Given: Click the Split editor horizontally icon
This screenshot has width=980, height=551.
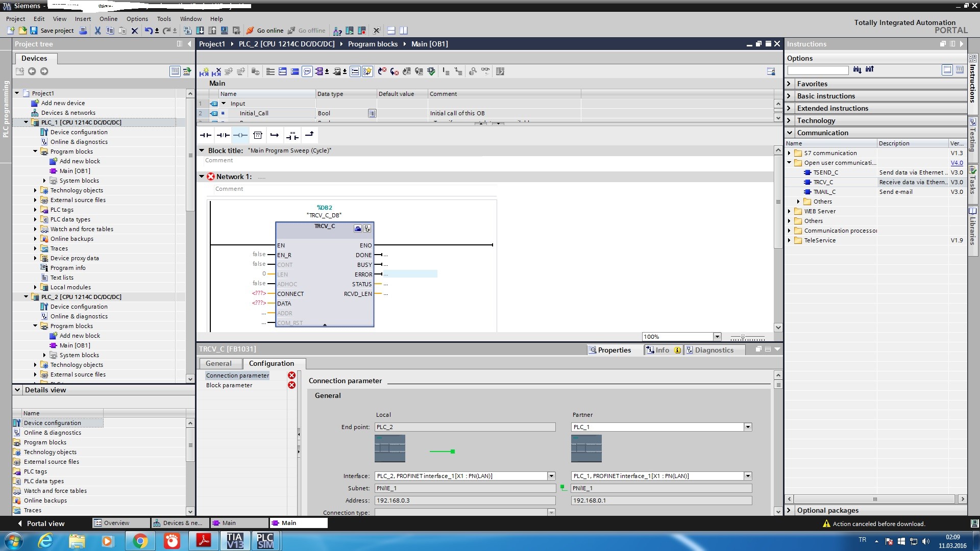Looking at the screenshot, I should (x=391, y=31).
